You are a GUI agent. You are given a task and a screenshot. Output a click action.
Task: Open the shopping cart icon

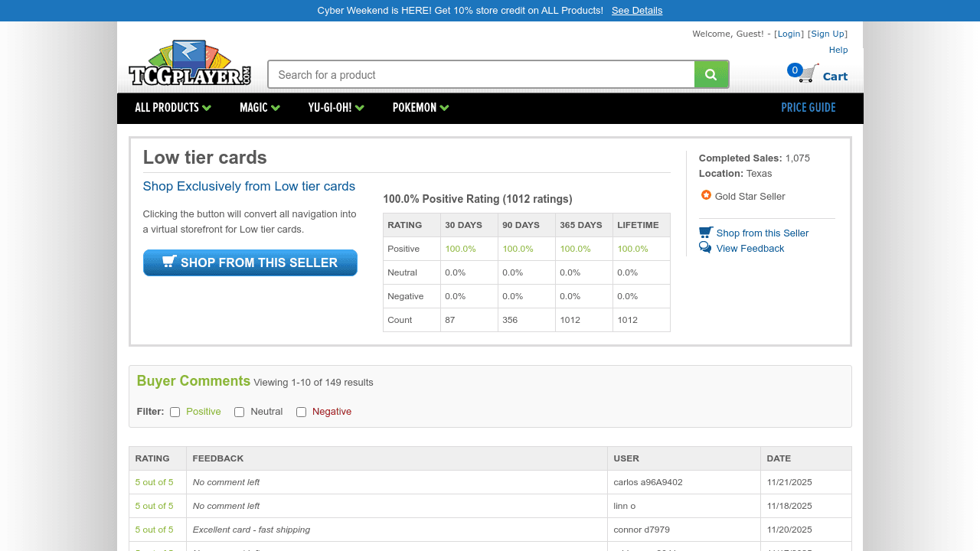coord(809,74)
